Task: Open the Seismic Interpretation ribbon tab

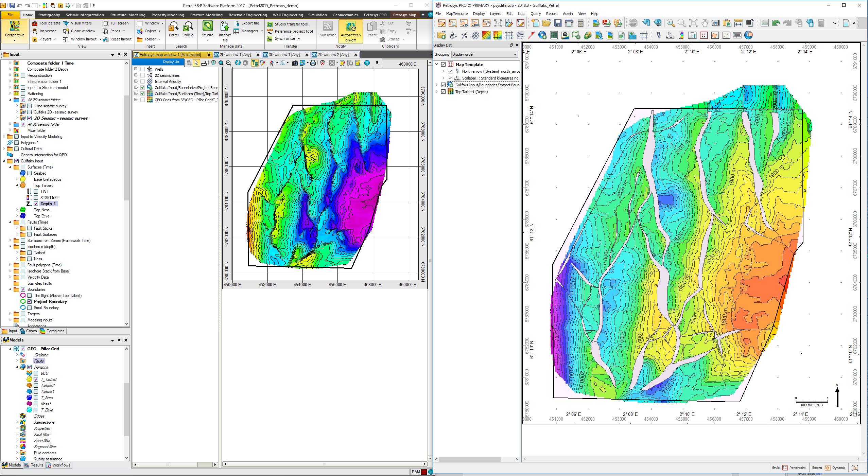Action: tap(85, 15)
